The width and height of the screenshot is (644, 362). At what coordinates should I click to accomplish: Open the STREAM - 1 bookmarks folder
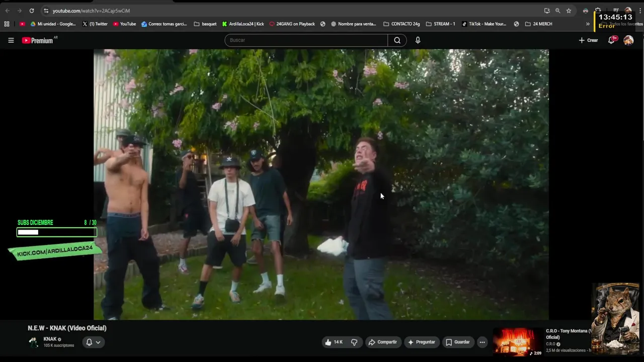point(440,24)
